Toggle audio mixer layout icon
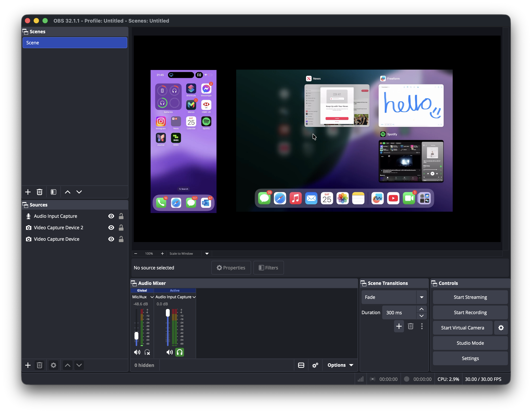The width and height of the screenshot is (532, 413). point(301,365)
